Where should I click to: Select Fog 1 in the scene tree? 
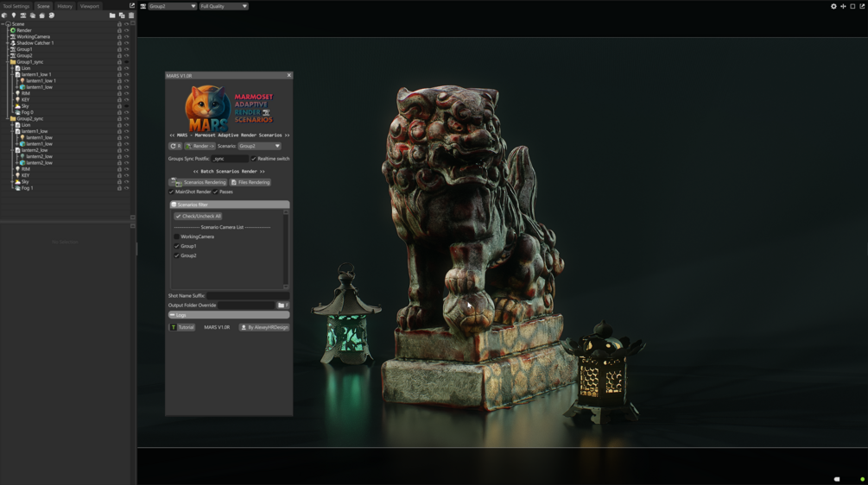[x=27, y=188]
